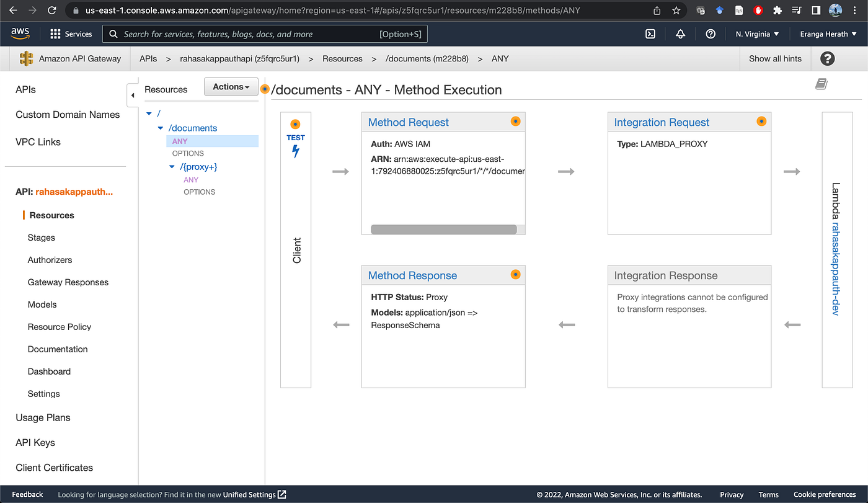The image size is (868, 503).
Task: Open Resource Policy section
Action: coord(60,327)
